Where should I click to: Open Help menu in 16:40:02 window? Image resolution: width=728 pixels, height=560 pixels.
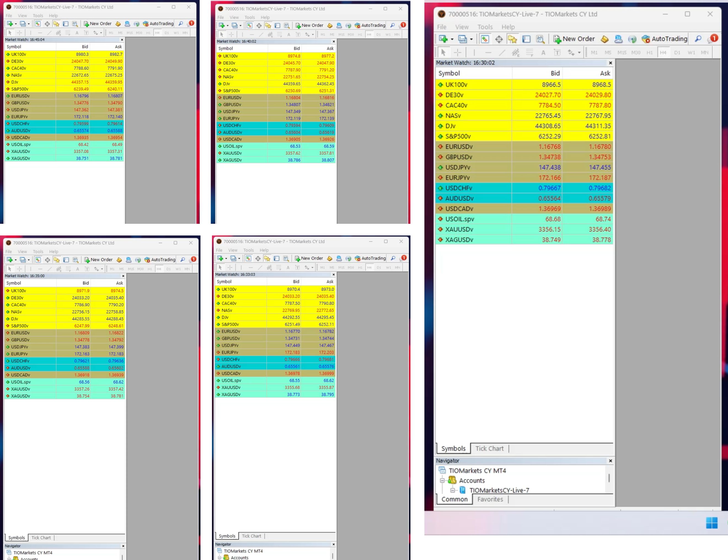pyautogui.click(x=265, y=17)
